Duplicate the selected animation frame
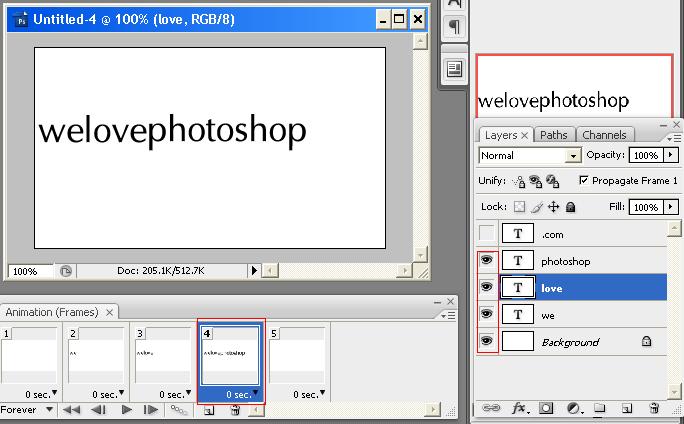This screenshot has width=684, height=424. (x=209, y=410)
